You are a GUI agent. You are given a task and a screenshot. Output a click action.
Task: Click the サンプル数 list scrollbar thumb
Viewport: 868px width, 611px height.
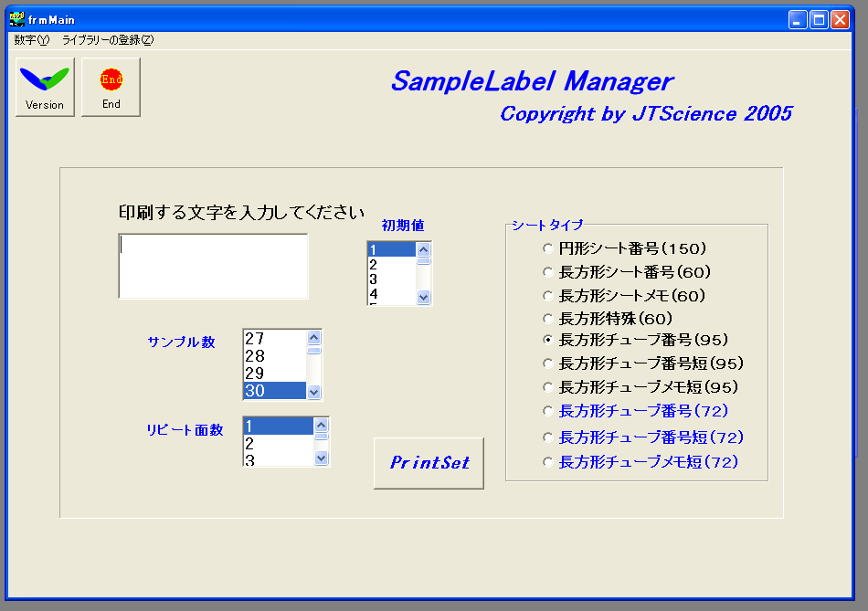pyautogui.click(x=314, y=351)
